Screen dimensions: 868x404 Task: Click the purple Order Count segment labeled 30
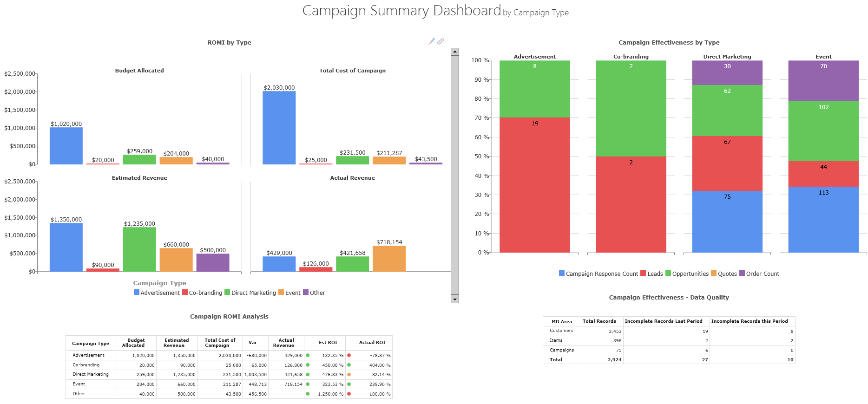click(x=727, y=72)
